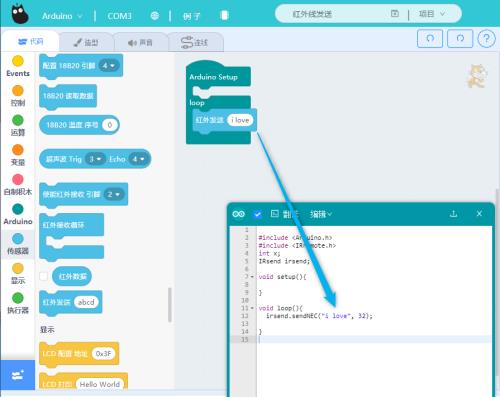
Task: Open the 例子 examples menu
Action: [x=192, y=16]
